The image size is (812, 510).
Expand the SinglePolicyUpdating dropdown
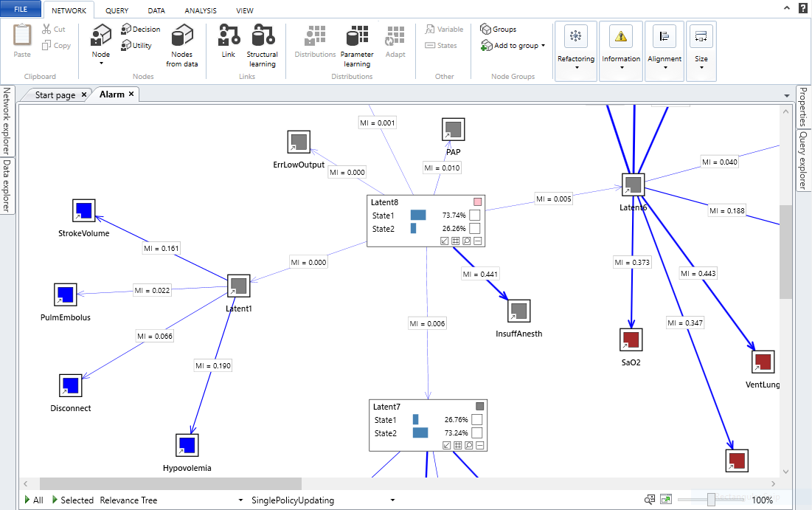coord(392,500)
